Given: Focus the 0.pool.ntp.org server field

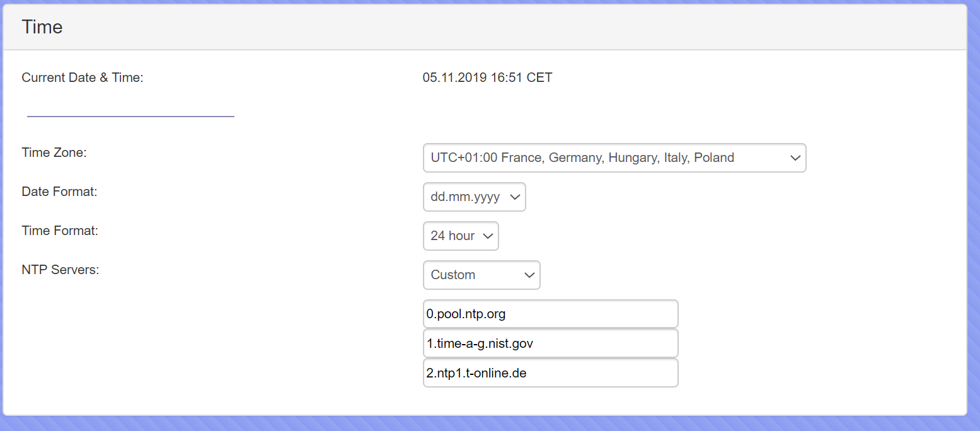Looking at the screenshot, I should [x=550, y=314].
